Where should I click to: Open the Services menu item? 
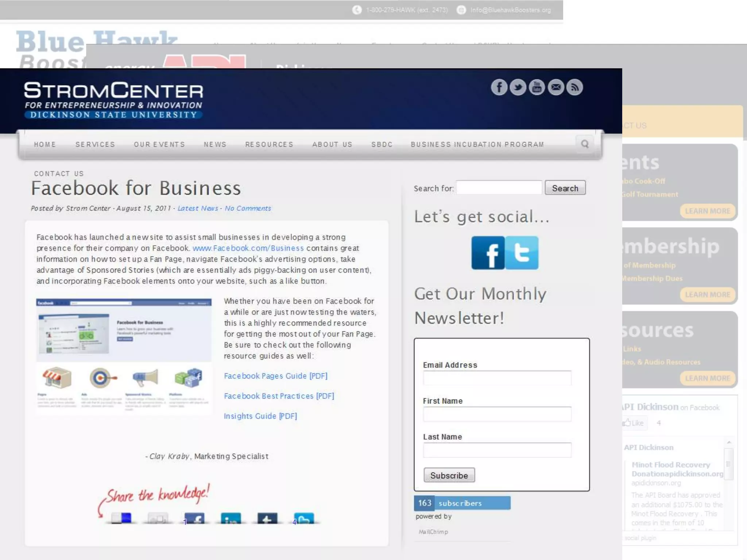coord(95,144)
